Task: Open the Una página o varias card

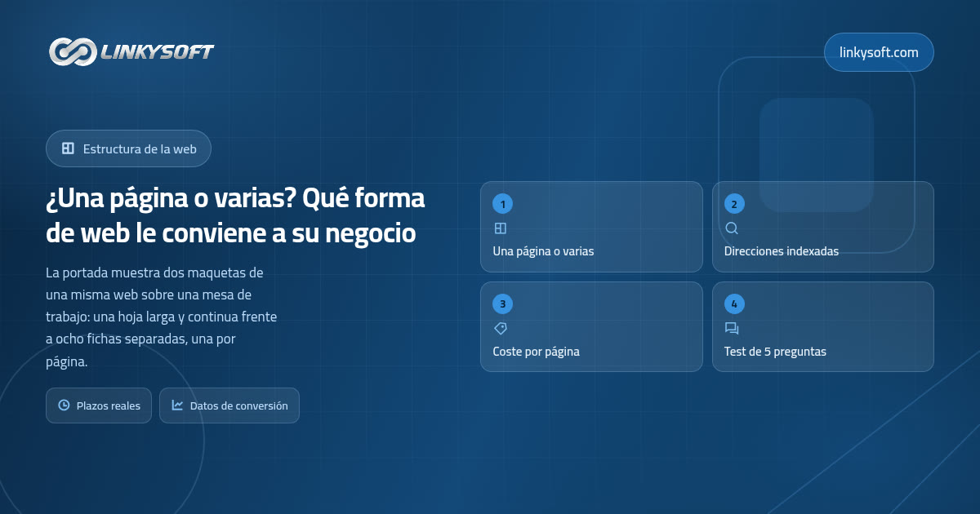Action: (x=591, y=227)
